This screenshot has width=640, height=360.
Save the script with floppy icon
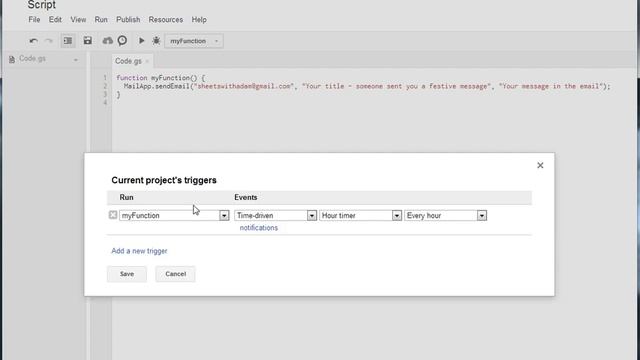click(87, 40)
